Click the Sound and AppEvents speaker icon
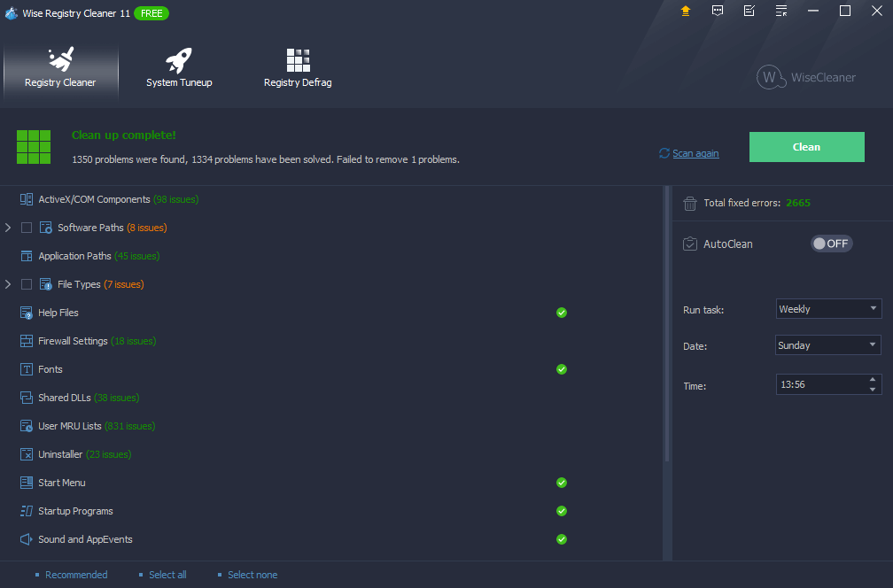This screenshot has height=588, width=893. pos(27,539)
